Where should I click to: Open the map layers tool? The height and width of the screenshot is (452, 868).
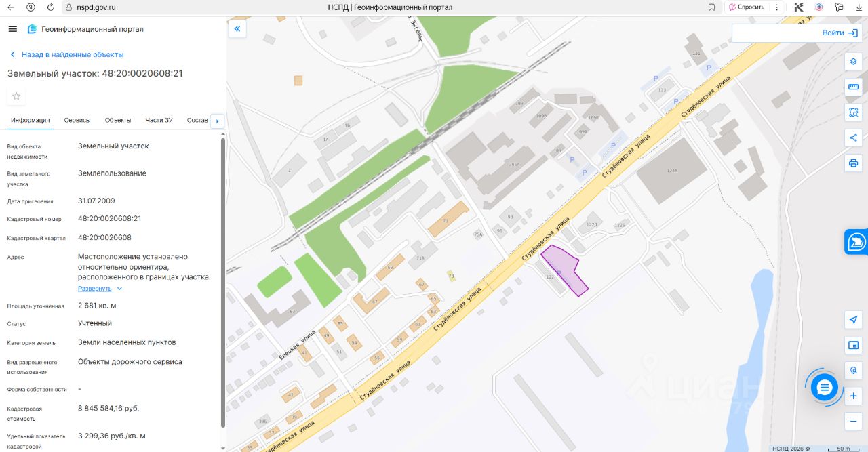point(854,61)
